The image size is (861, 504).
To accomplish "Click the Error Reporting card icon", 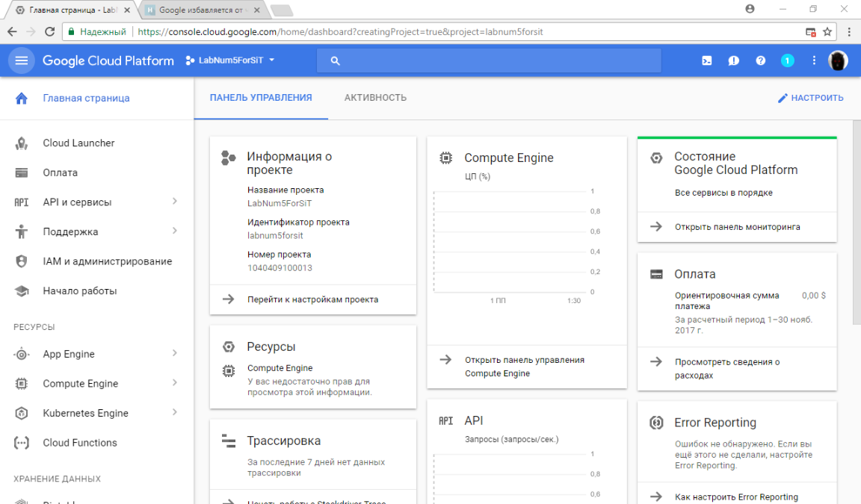I will click(656, 423).
